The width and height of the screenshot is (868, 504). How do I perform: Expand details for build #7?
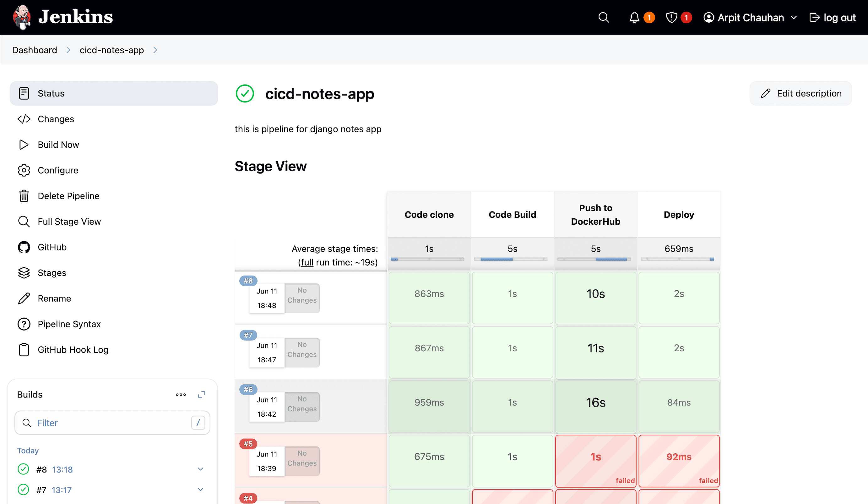click(200, 490)
